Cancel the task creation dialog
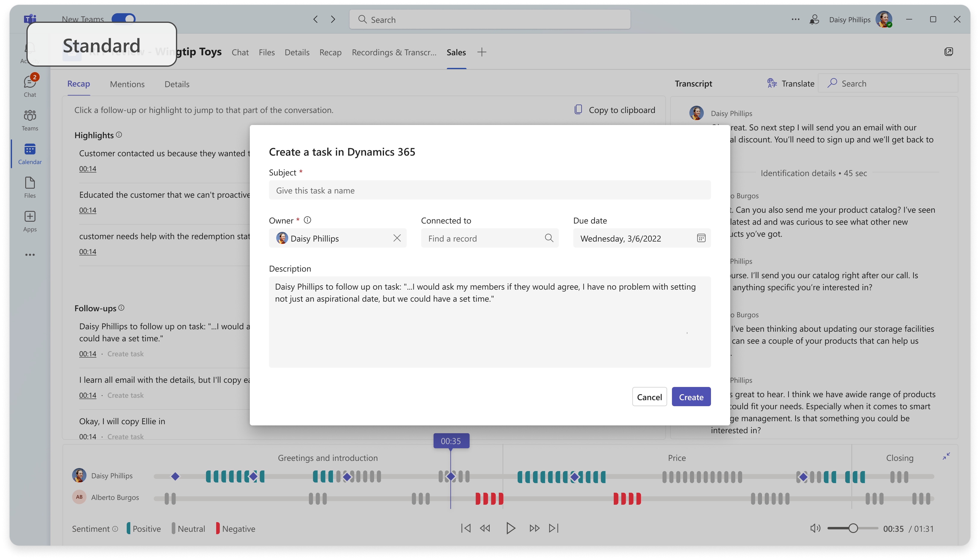The width and height of the screenshot is (980, 560). pyautogui.click(x=649, y=397)
